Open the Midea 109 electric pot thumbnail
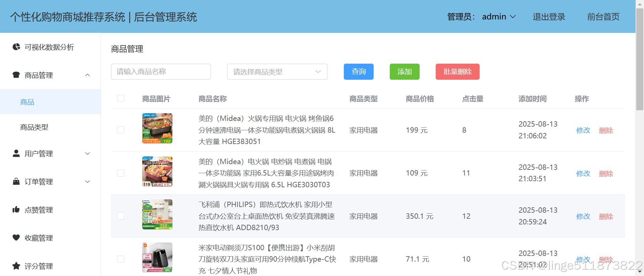The height and width of the screenshot is (276, 644). [157, 171]
